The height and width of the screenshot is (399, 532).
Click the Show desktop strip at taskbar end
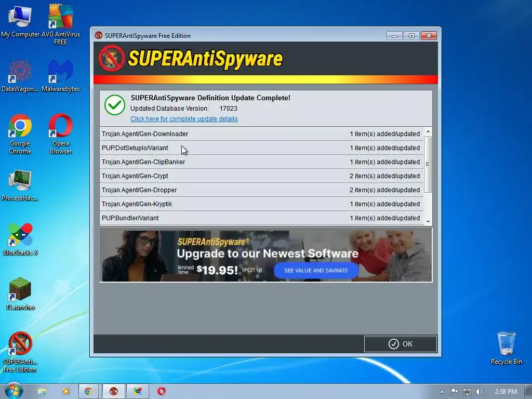click(528, 391)
